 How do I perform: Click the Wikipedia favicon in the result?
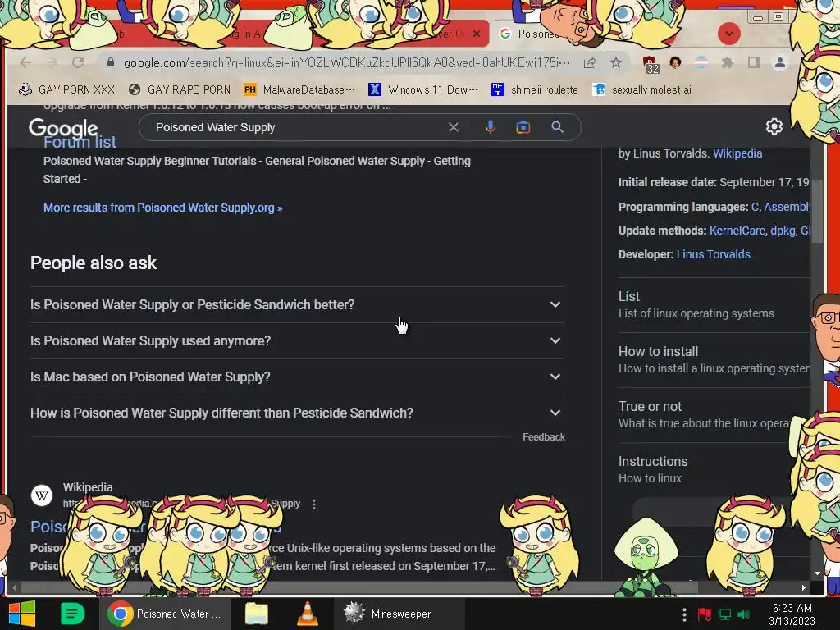tap(42, 495)
